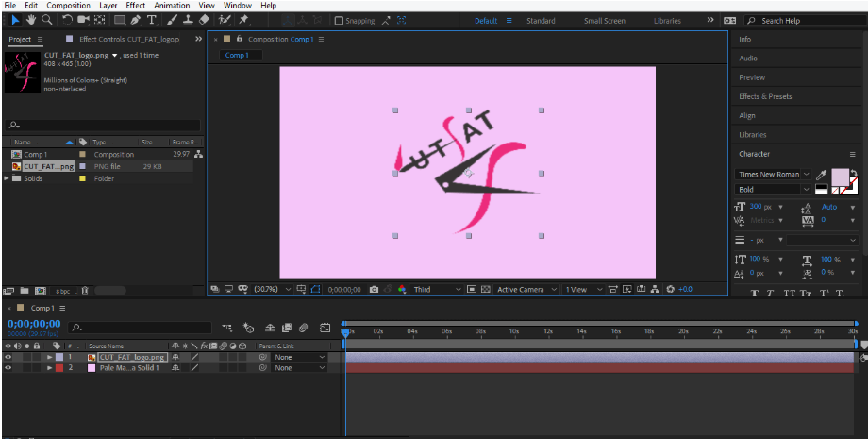The width and height of the screenshot is (868, 439).
Task: Select the Hand tool
Action: pos(31,20)
